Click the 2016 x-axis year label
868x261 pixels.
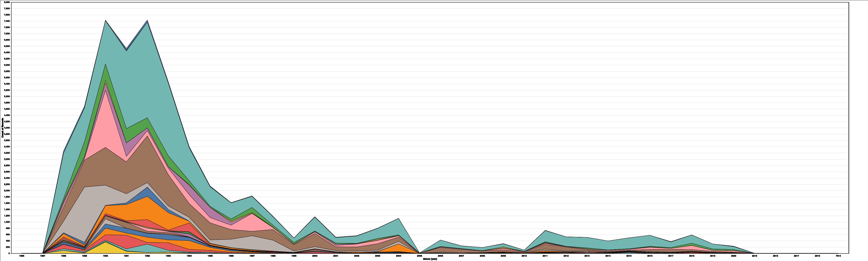tap(650, 256)
